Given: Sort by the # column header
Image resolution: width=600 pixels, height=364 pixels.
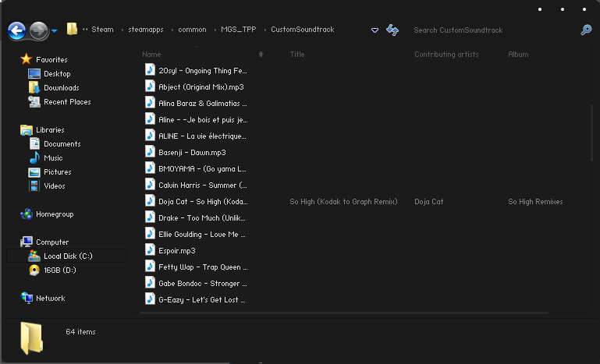Looking at the screenshot, I should click(261, 55).
